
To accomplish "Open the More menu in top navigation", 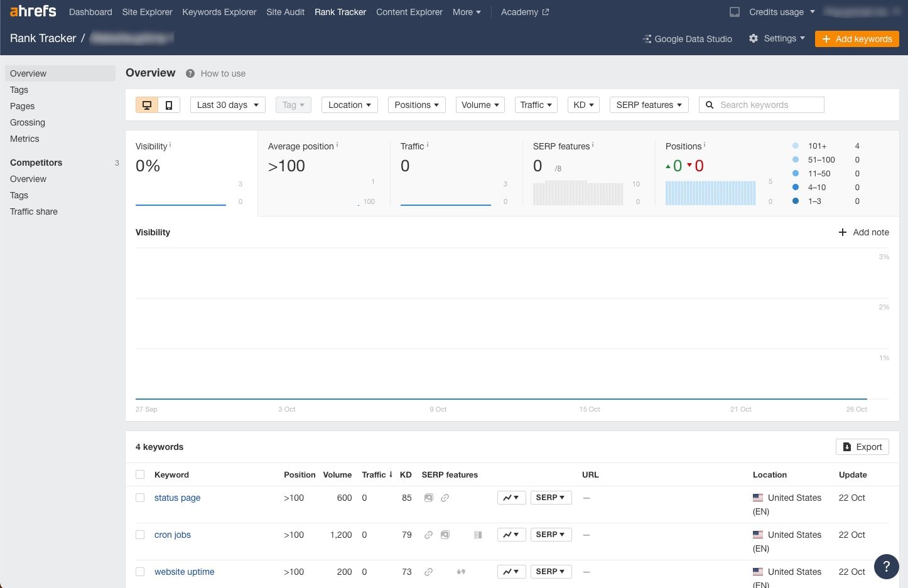I will click(x=467, y=12).
